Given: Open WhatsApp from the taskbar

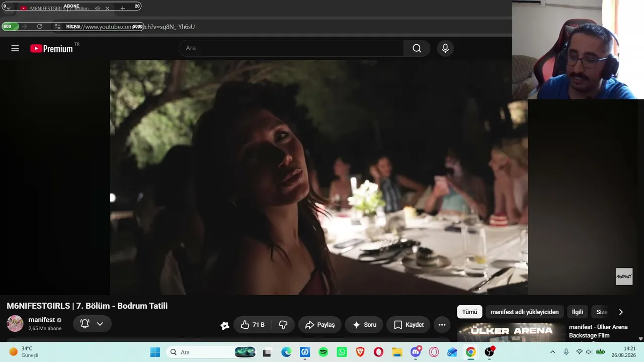Looking at the screenshot, I should pyautogui.click(x=342, y=352).
